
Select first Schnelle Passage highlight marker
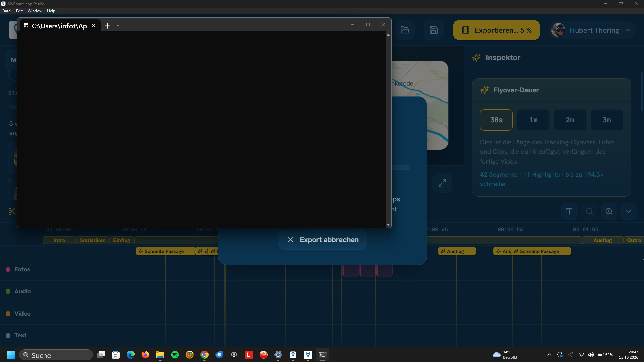tap(165, 251)
